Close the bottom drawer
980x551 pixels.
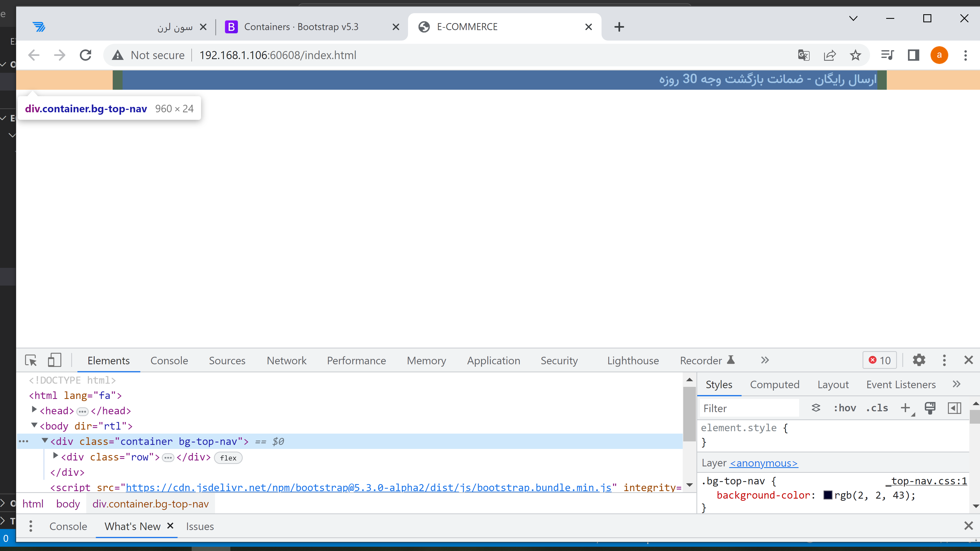point(969,526)
